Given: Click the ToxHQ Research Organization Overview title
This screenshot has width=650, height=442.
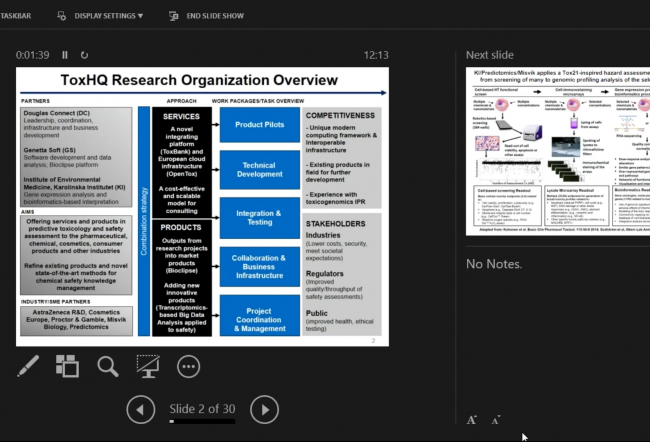Looking at the screenshot, I should tap(199, 80).
